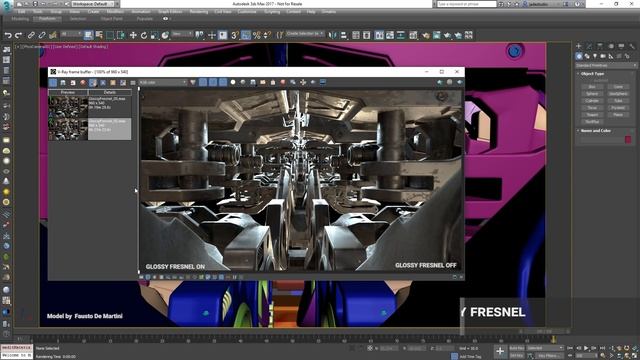Activate the Select Object tool
This screenshot has width=640, height=360.
[89, 36]
